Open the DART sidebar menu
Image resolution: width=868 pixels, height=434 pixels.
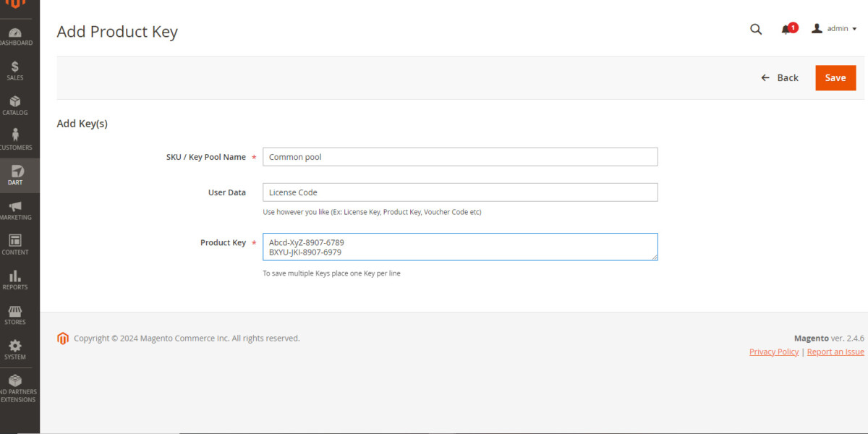pyautogui.click(x=20, y=175)
